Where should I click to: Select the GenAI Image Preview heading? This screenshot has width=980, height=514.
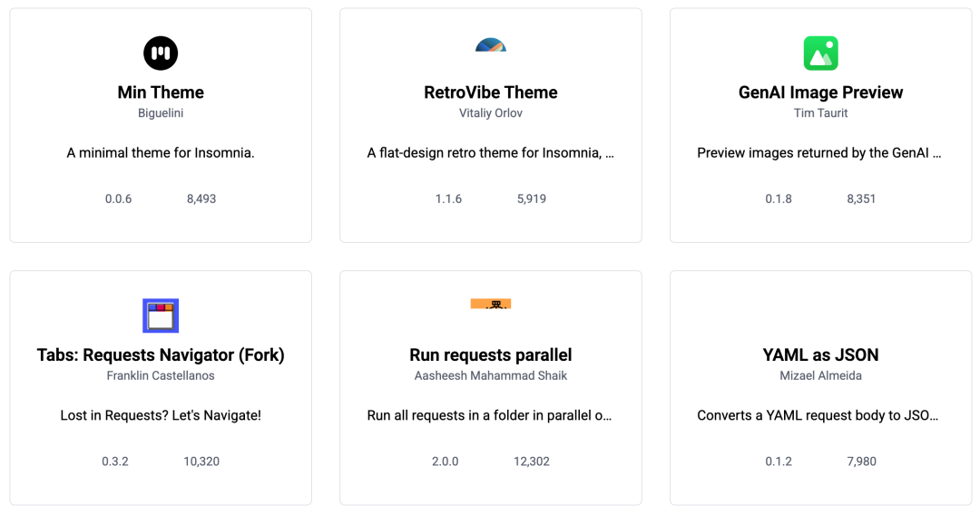(821, 92)
